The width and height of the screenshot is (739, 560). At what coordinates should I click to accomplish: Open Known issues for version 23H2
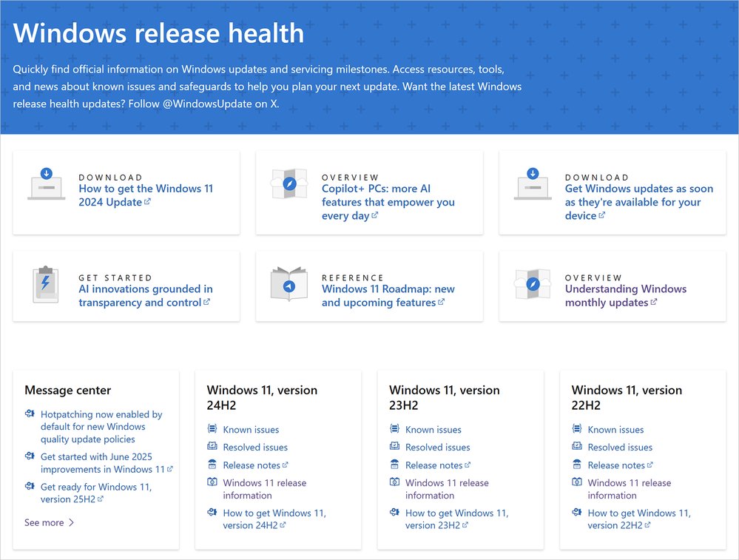[x=433, y=429]
